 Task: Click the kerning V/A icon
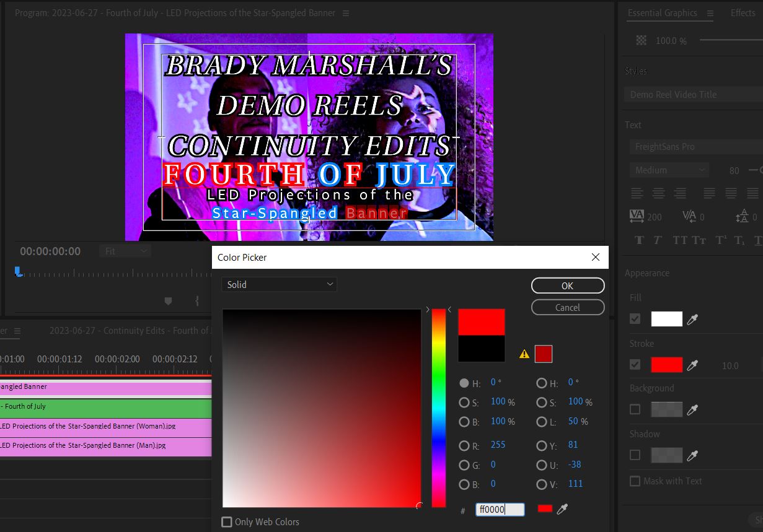click(689, 216)
